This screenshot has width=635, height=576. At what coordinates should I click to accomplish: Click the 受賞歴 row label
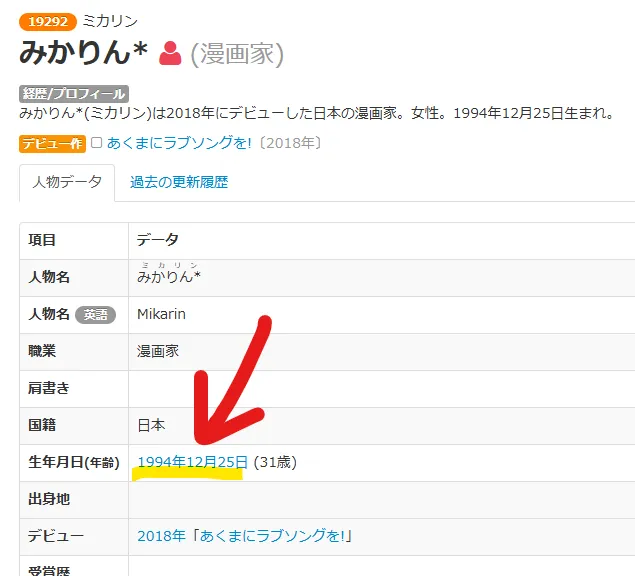pos(49,571)
